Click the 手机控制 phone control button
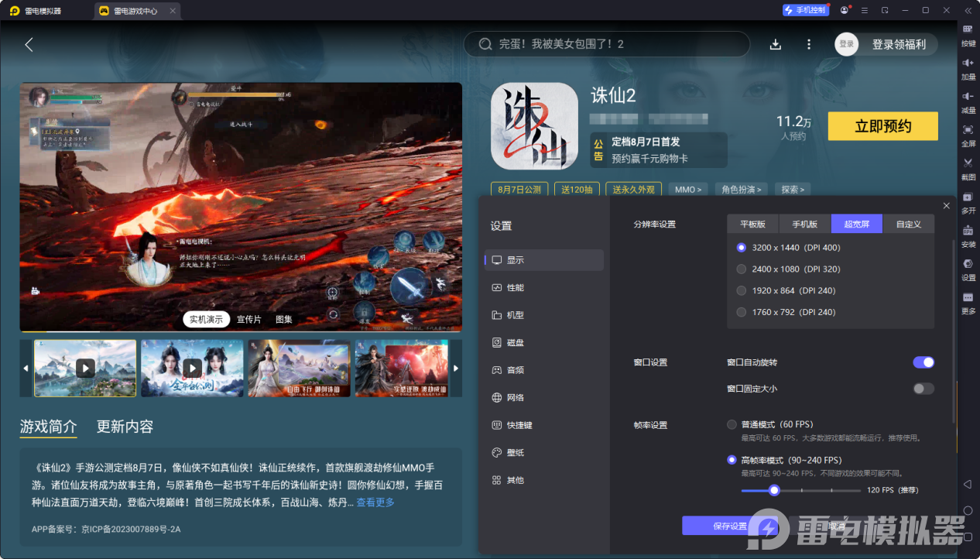The width and height of the screenshot is (980, 559). (x=805, y=10)
